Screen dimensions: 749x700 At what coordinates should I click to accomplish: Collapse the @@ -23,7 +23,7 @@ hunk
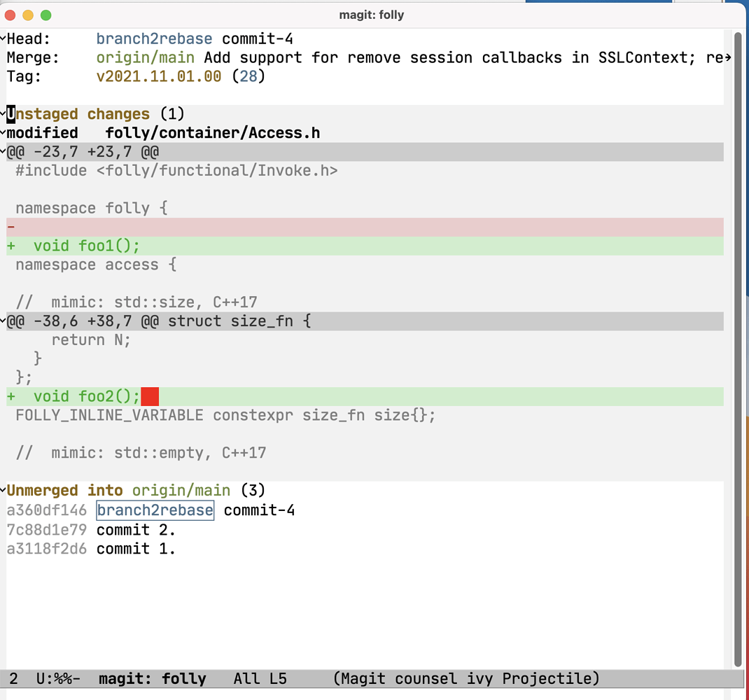point(4,151)
